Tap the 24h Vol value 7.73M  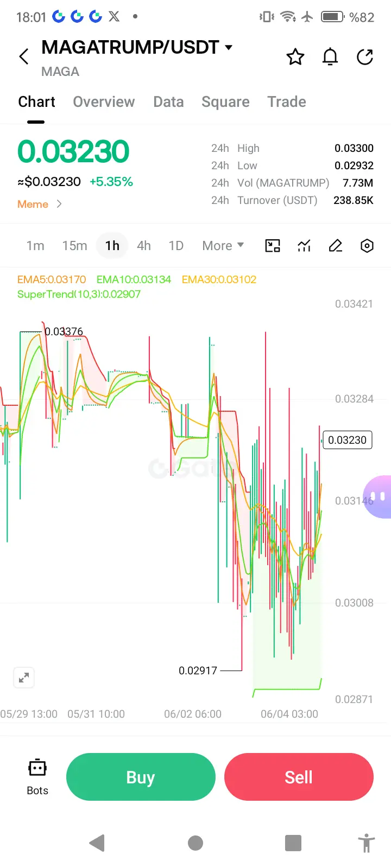[358, 183]
